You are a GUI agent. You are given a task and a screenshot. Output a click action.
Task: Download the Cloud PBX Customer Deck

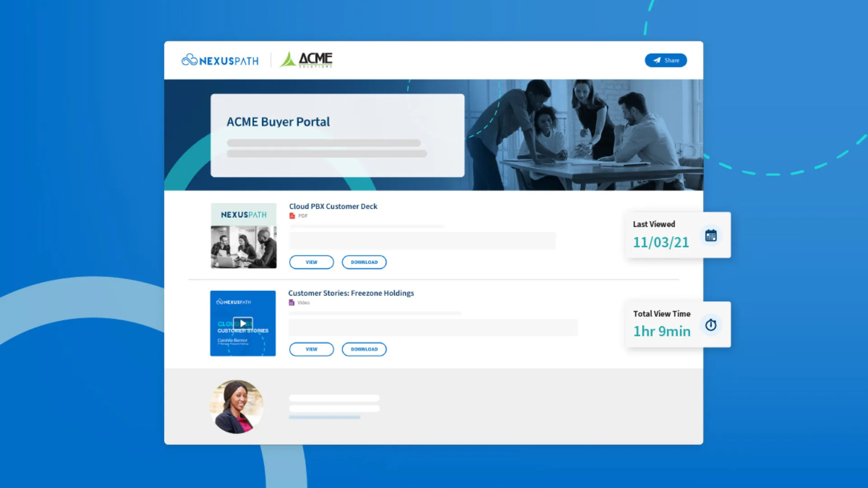364,262
